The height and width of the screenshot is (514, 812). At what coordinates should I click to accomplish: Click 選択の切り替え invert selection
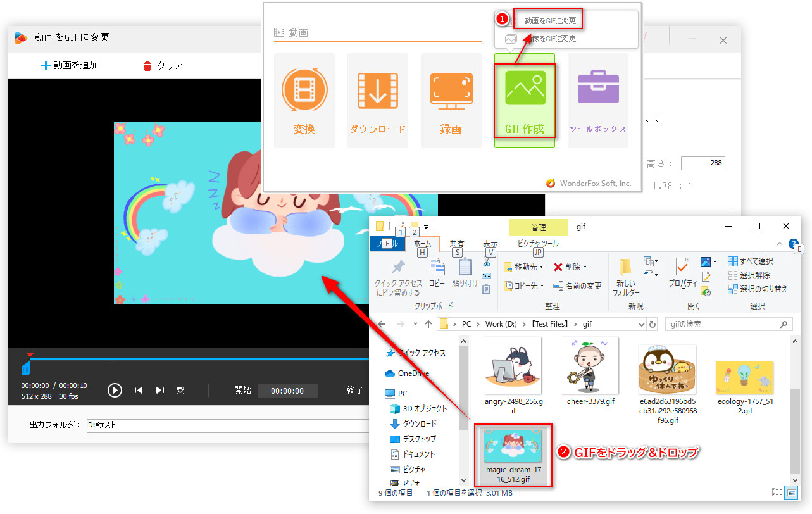point(758,289)
